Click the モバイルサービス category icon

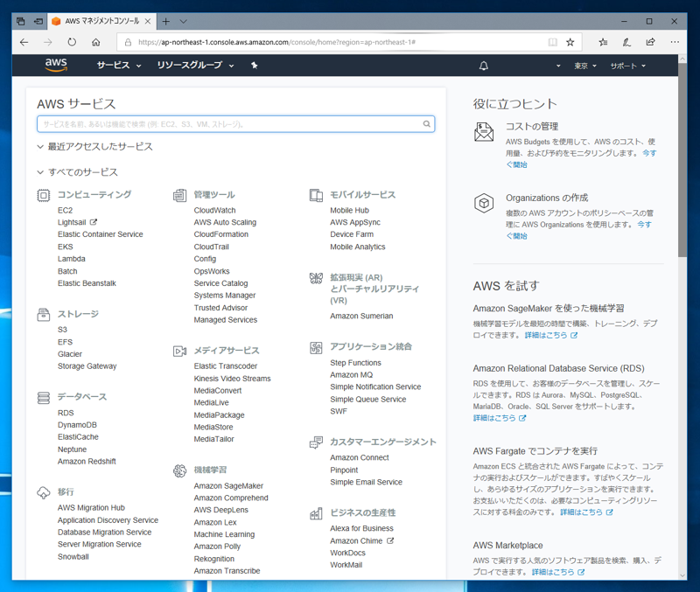click(x=316, y=195)
